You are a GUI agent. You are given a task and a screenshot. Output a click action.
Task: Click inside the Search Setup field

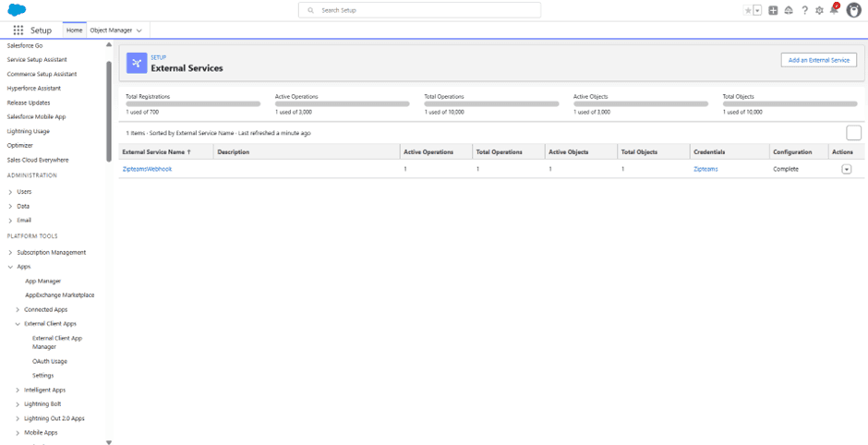(x=419, y=10)
